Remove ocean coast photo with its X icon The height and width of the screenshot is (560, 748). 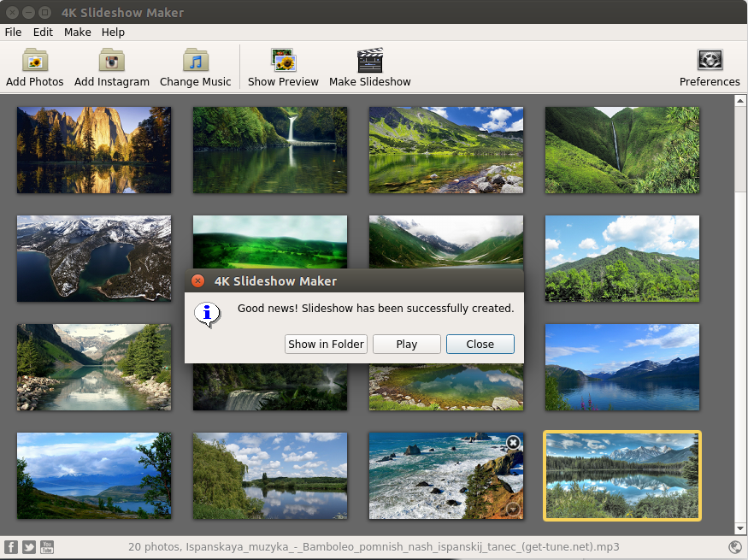tap(513, 443)
